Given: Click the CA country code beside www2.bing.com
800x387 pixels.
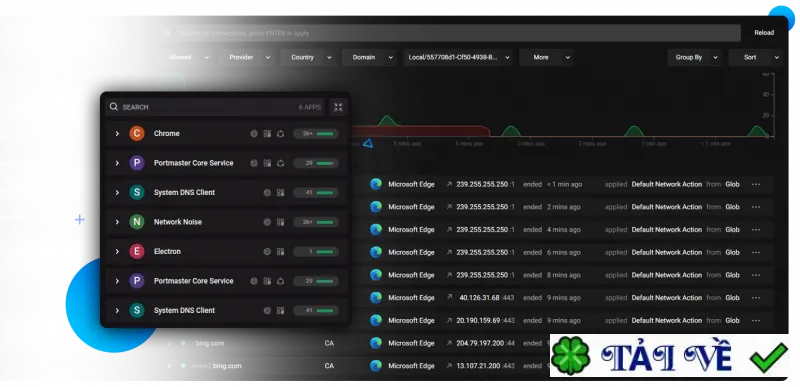Looking at the screenshot, I should point(329,366).
